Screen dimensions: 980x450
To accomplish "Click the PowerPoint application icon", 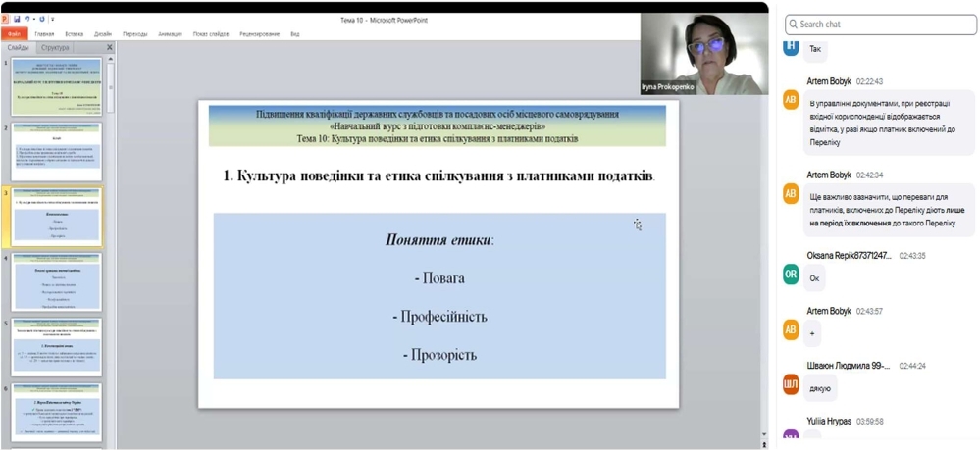I will click(6, 19).
